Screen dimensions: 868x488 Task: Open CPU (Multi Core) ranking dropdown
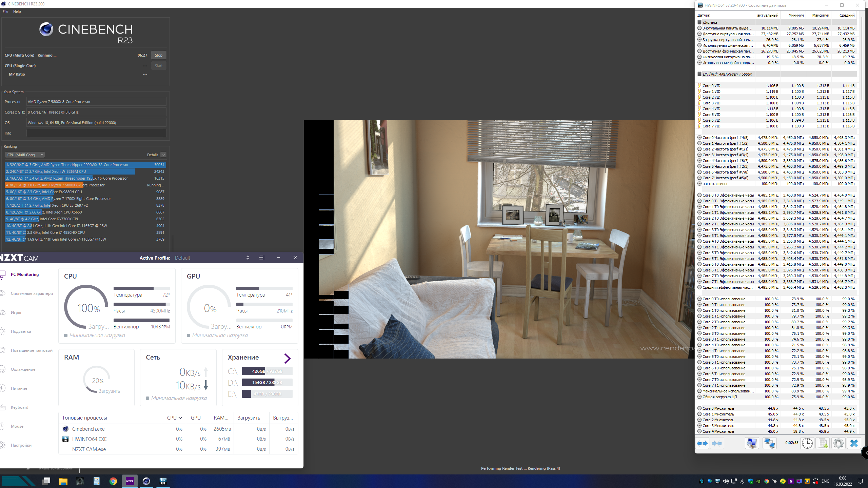click(x=25, y=155)
